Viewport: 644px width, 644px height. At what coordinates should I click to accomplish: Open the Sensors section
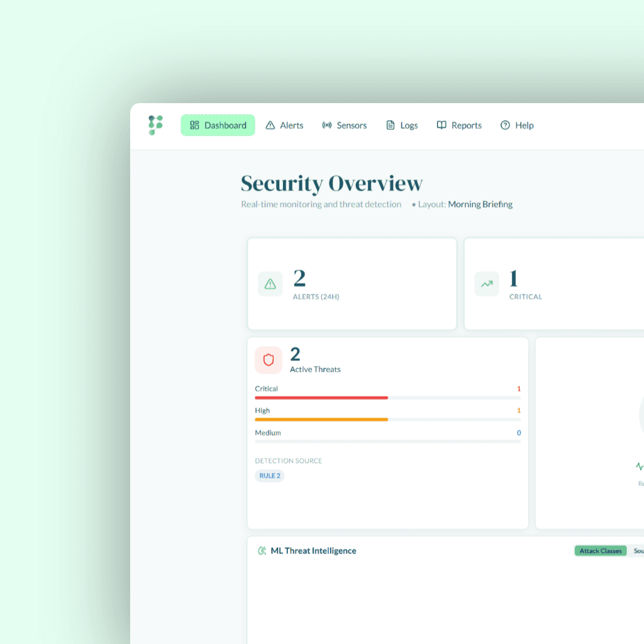coord(344,125)
